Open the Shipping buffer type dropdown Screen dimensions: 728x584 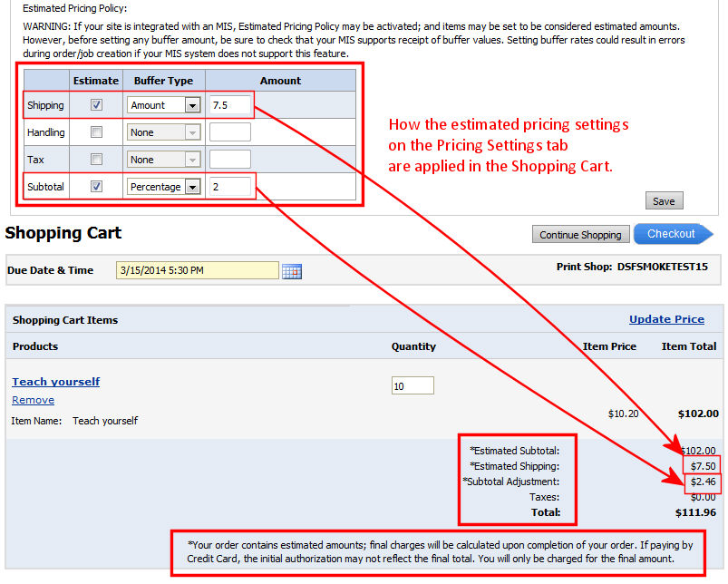(191, 105)
